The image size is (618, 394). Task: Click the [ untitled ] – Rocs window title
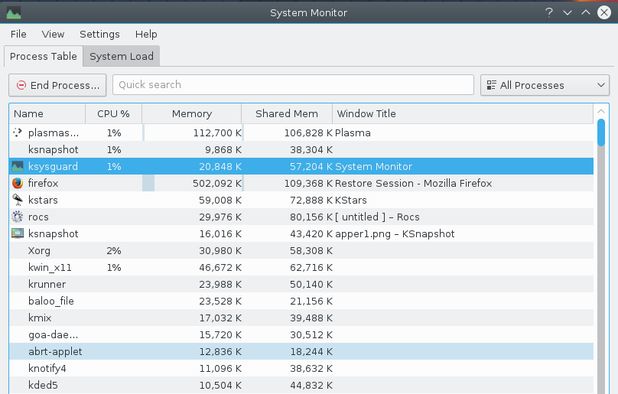[x=377, y=217]
